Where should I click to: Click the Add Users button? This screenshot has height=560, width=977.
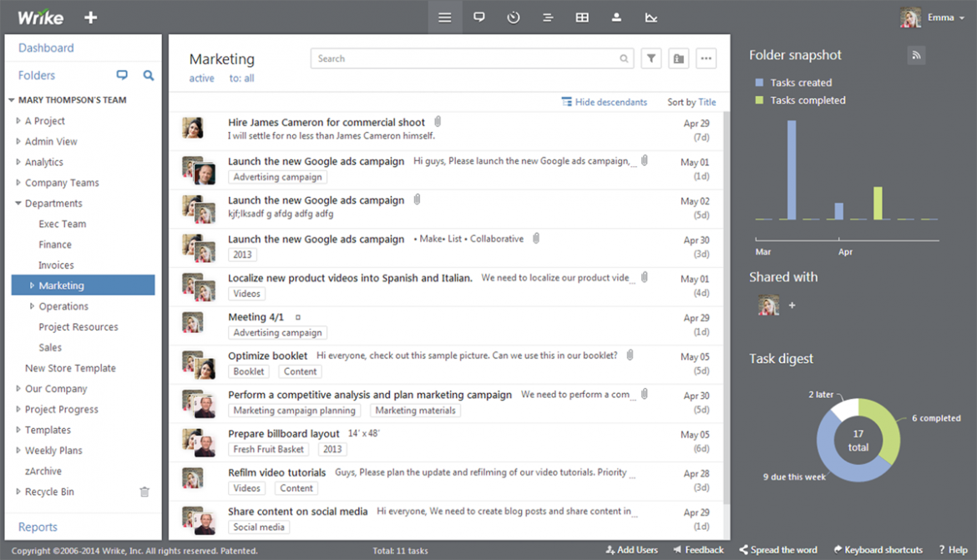coord(632,549)
